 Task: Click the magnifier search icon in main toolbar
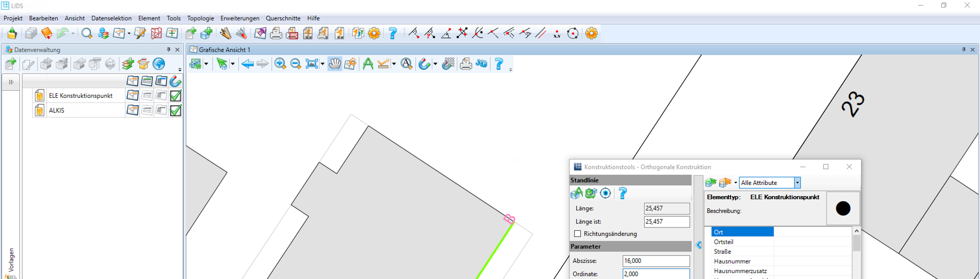[87, 34]
